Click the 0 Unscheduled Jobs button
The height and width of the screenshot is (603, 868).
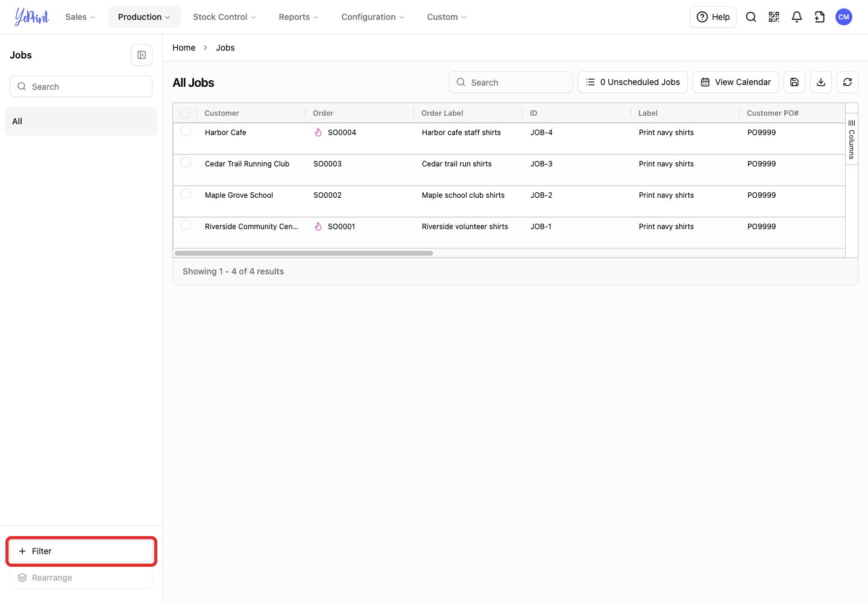tap(633, 82)
